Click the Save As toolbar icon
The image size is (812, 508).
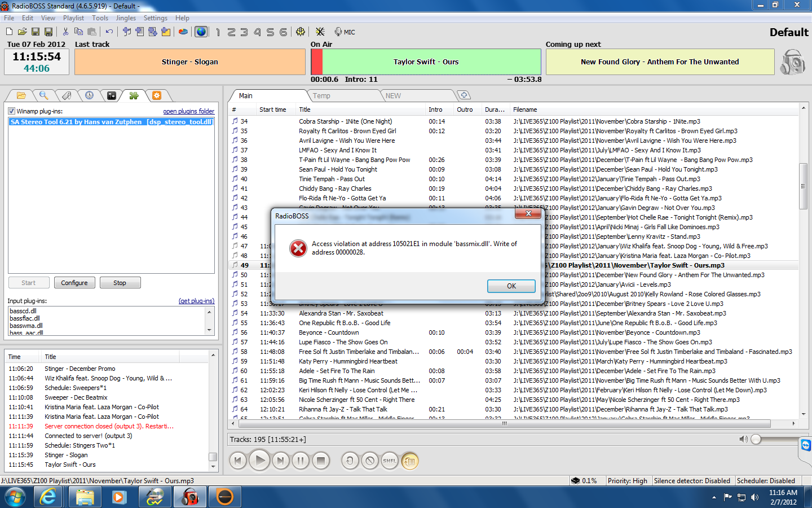tap(48, 32)
